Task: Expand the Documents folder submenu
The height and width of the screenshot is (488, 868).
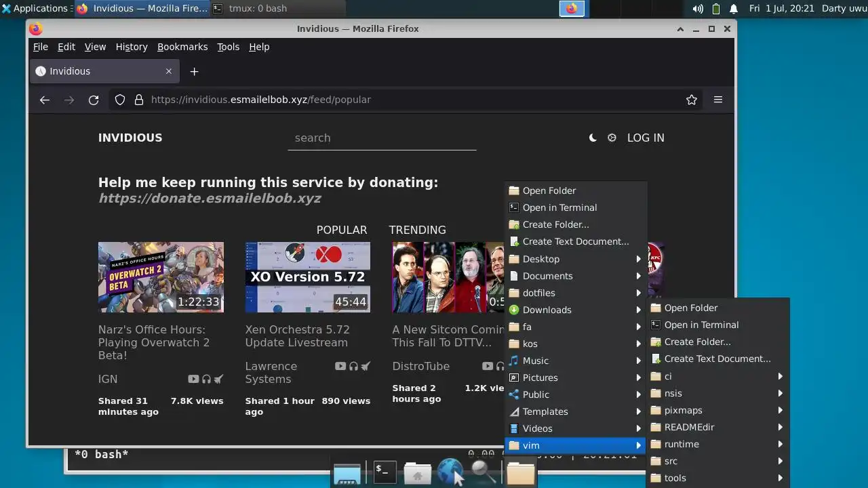Action: 576,276
